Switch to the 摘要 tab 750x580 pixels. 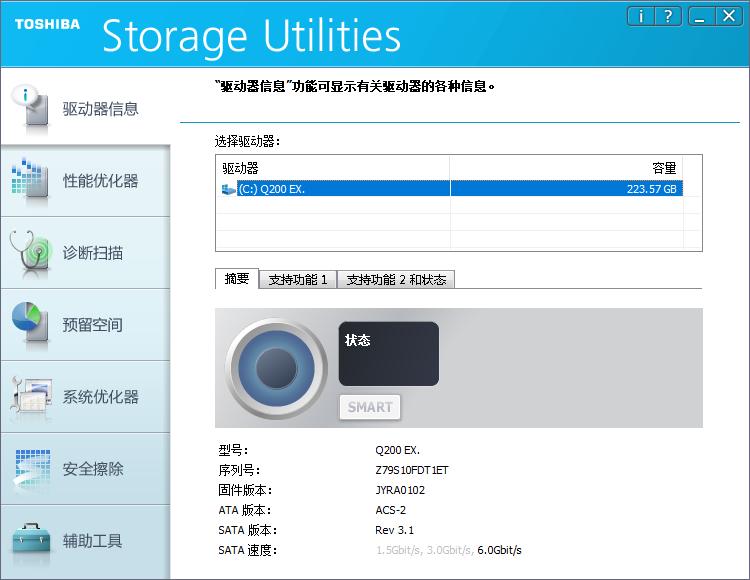pos(237,280)
